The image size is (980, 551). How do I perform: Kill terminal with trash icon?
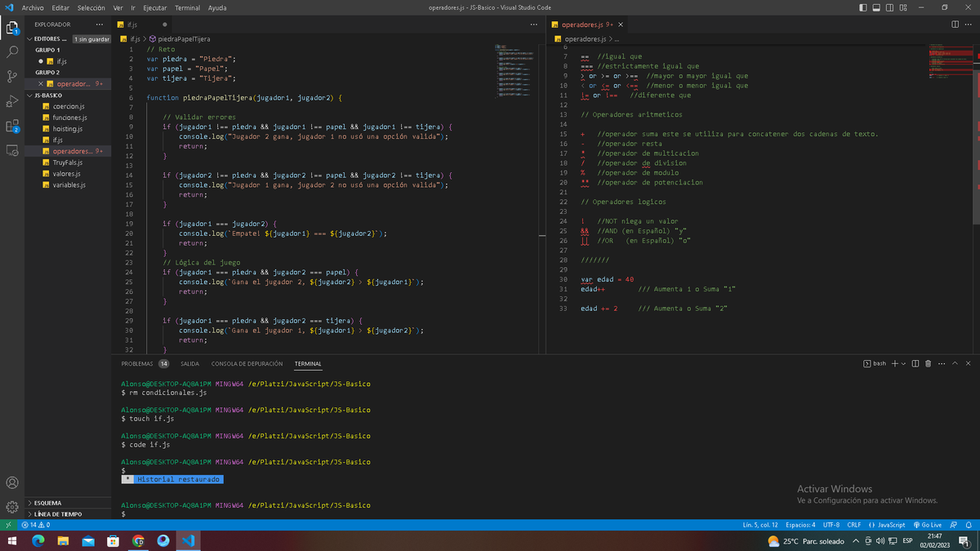[928, 363]
